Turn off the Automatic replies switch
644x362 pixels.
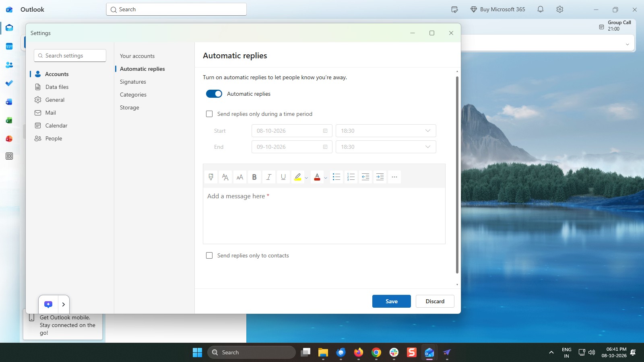tap(214, 94)
